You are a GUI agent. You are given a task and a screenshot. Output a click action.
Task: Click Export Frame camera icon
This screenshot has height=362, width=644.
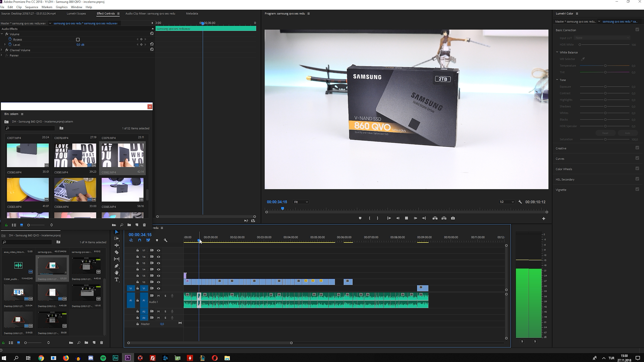[x=453, y=218]
